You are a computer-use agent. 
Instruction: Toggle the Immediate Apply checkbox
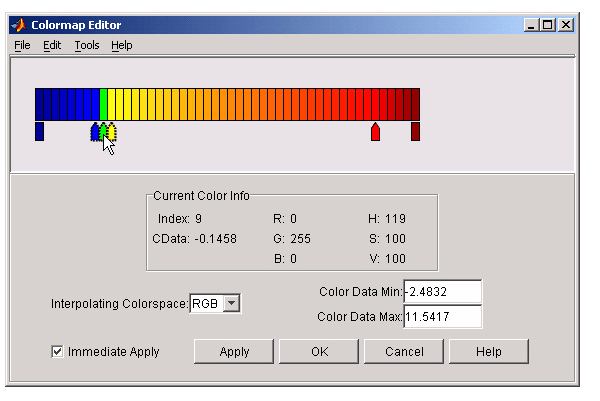(58, 352)
